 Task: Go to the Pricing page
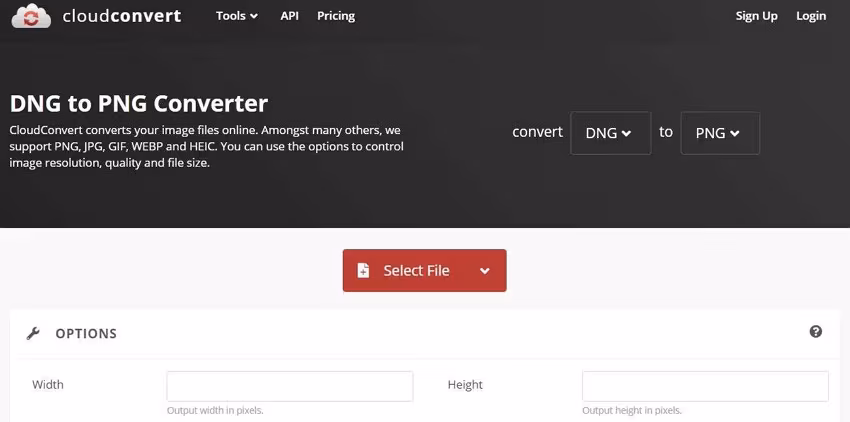click(336, 16)
